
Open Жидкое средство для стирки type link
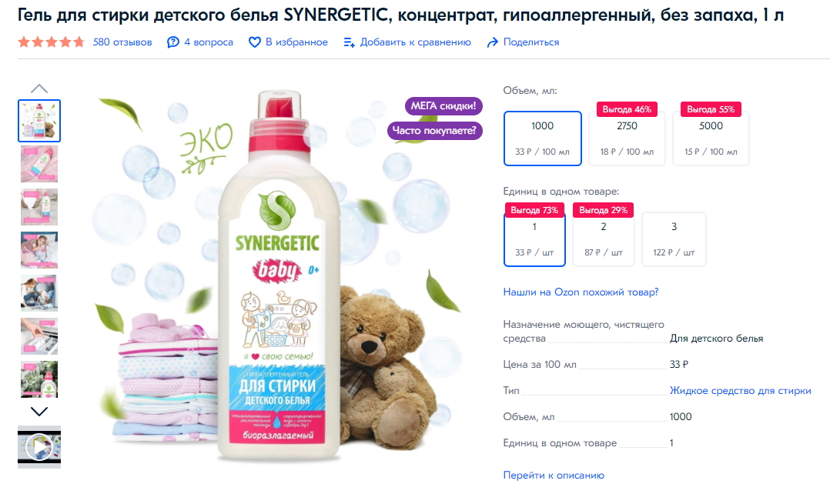pyautogui.click(x=740, y=390)
